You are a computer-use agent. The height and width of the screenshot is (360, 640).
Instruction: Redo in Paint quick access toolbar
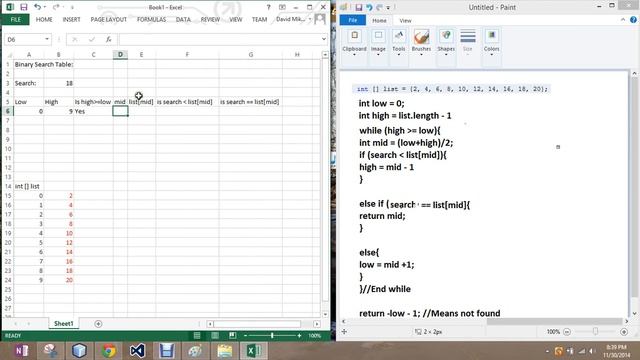379,7
